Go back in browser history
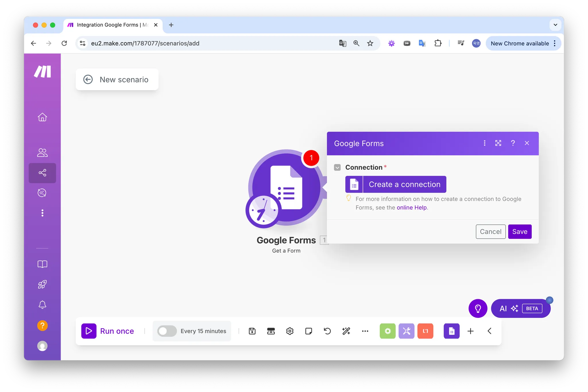588x392 pixels. click(x=34, y=43)
